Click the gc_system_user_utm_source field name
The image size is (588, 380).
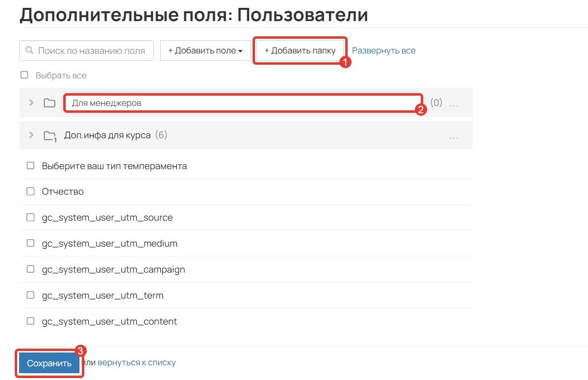107,218
